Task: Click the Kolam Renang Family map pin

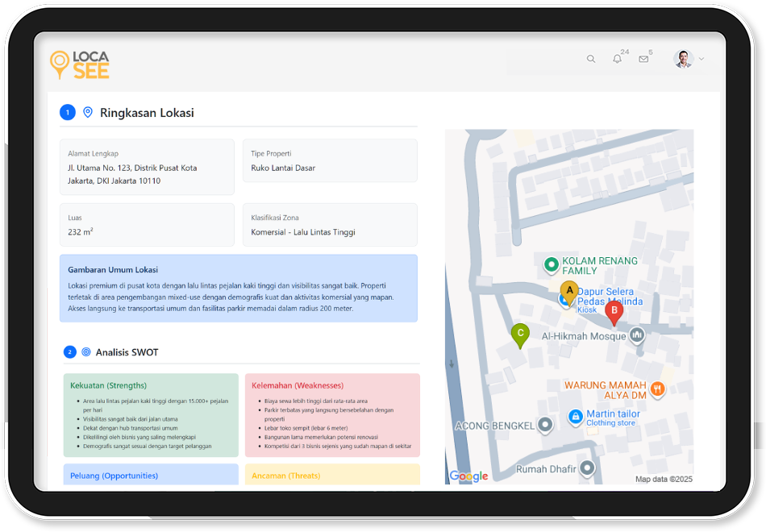Action: coord(551,264)
